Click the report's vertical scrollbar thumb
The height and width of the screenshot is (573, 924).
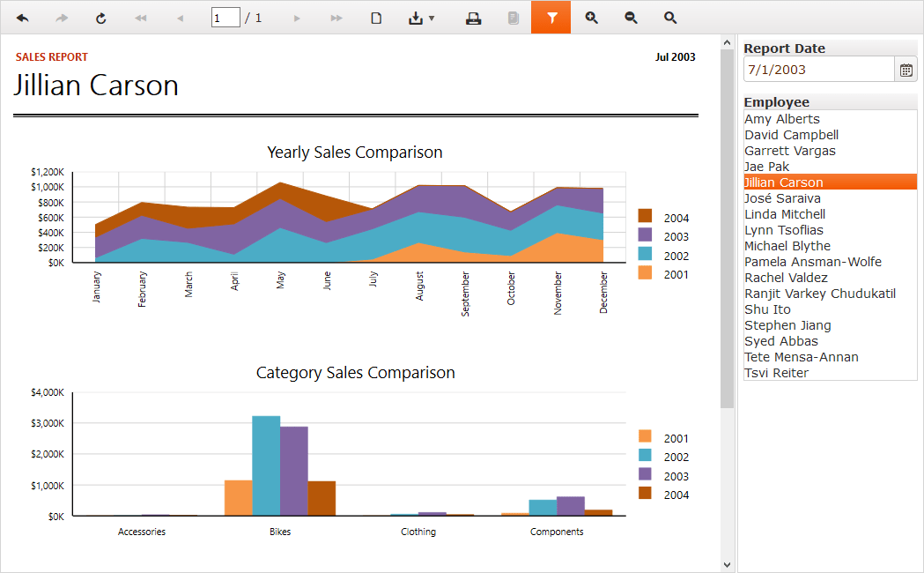727,228
